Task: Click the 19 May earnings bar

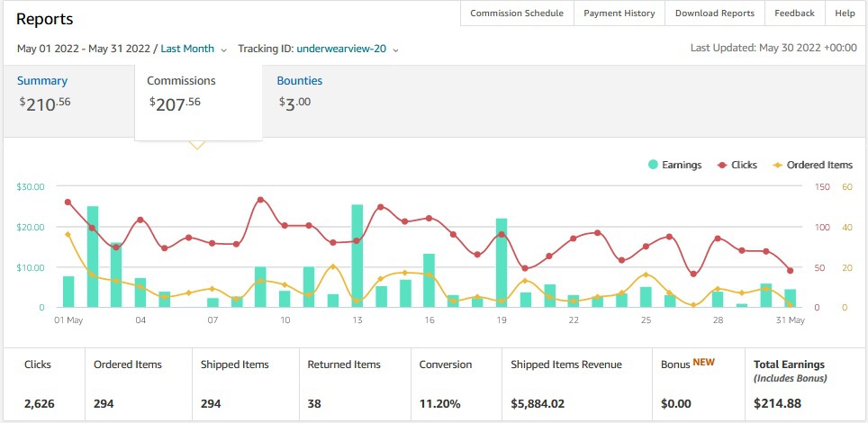Action: [x=502, y=263]
